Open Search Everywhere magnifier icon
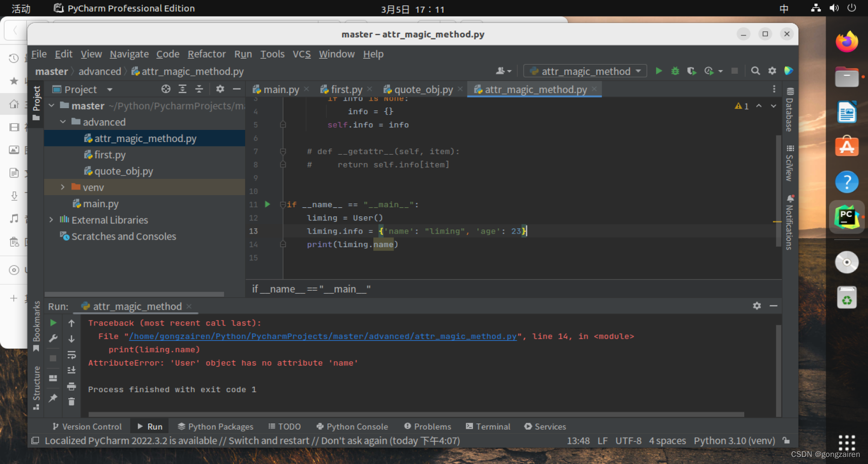This screenshot has width=868, height=464. coord(755,71)
